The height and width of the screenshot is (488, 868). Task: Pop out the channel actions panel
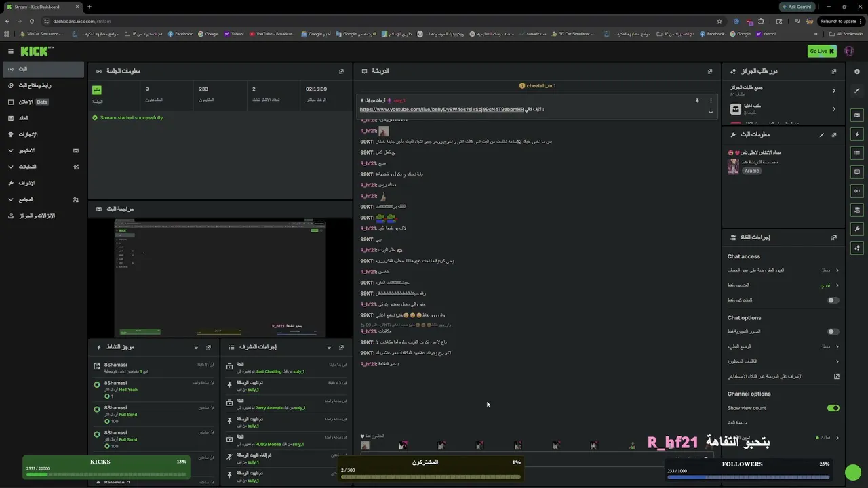pos(834,237)
